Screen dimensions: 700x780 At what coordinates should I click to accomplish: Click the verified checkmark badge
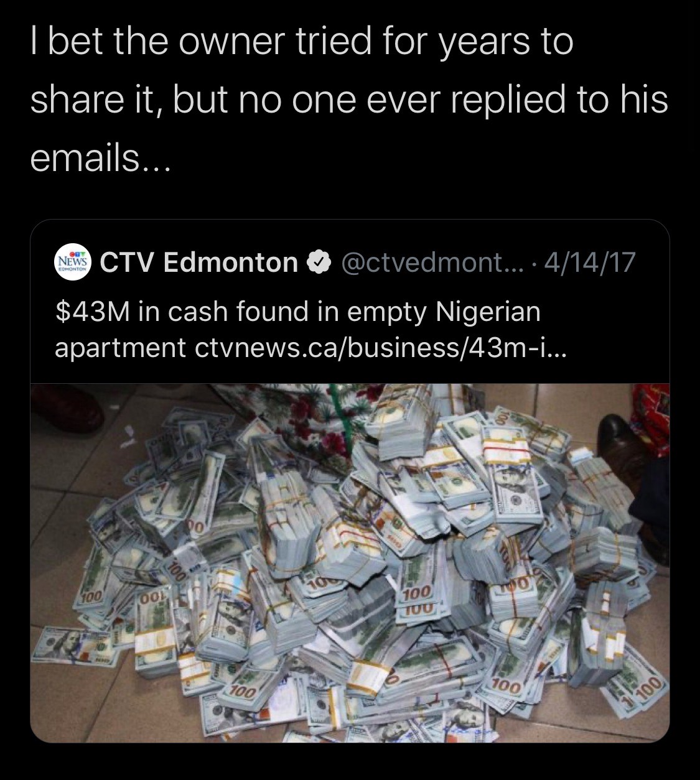319,262
